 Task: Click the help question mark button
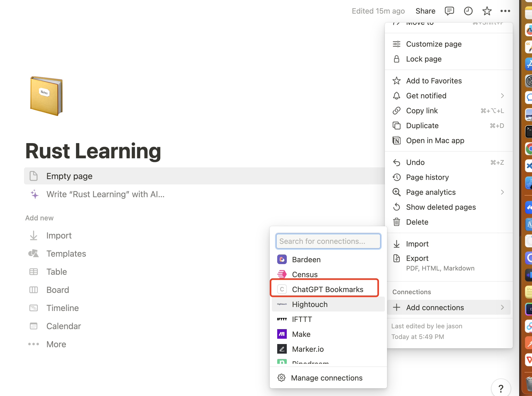(501, 388)
